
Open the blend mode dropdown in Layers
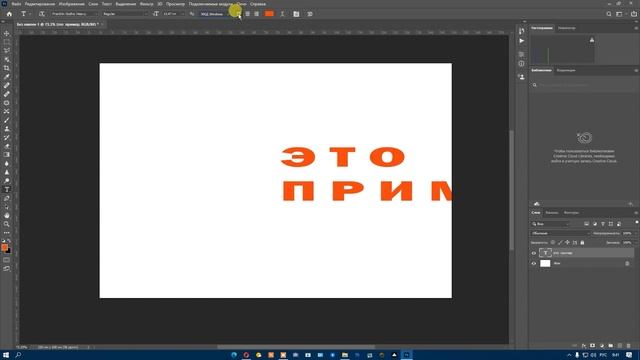[x=560, y=233]
